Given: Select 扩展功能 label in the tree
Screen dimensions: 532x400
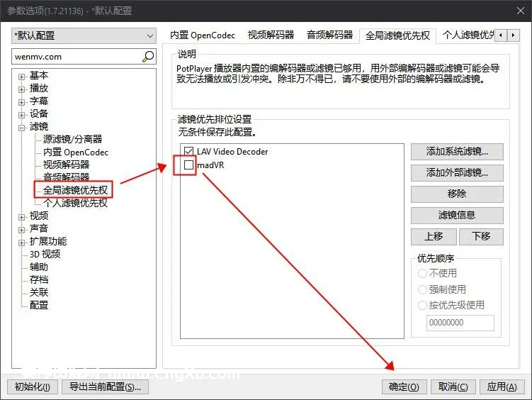Looking at the screenshot, I should pyautogui.click(x=48, y=241).
